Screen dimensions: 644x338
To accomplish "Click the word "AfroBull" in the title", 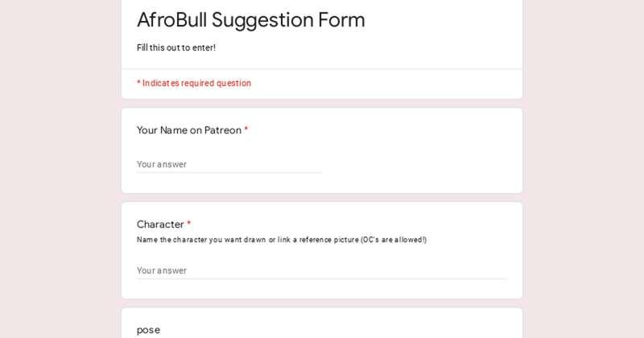I will coord(171,19).
